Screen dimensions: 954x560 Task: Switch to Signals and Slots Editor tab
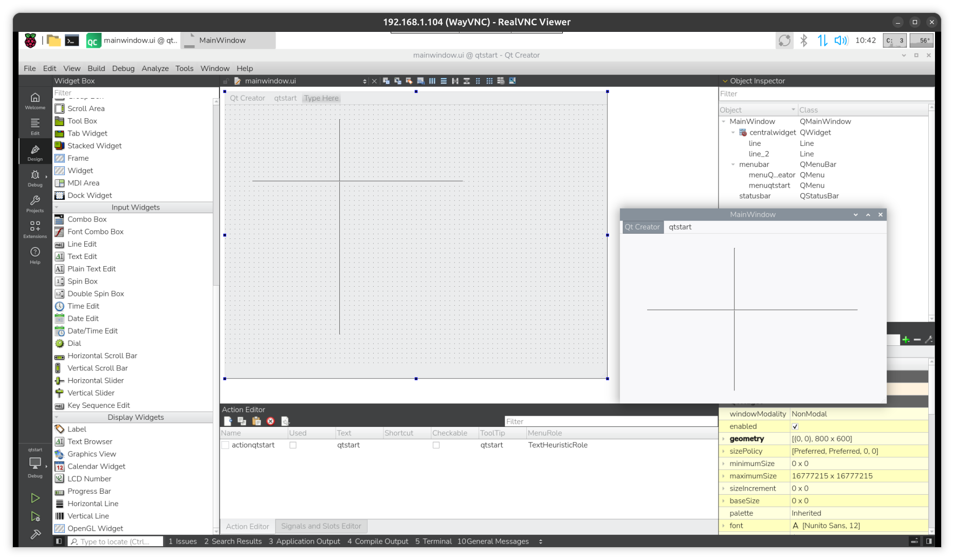(x=321, y=526)
